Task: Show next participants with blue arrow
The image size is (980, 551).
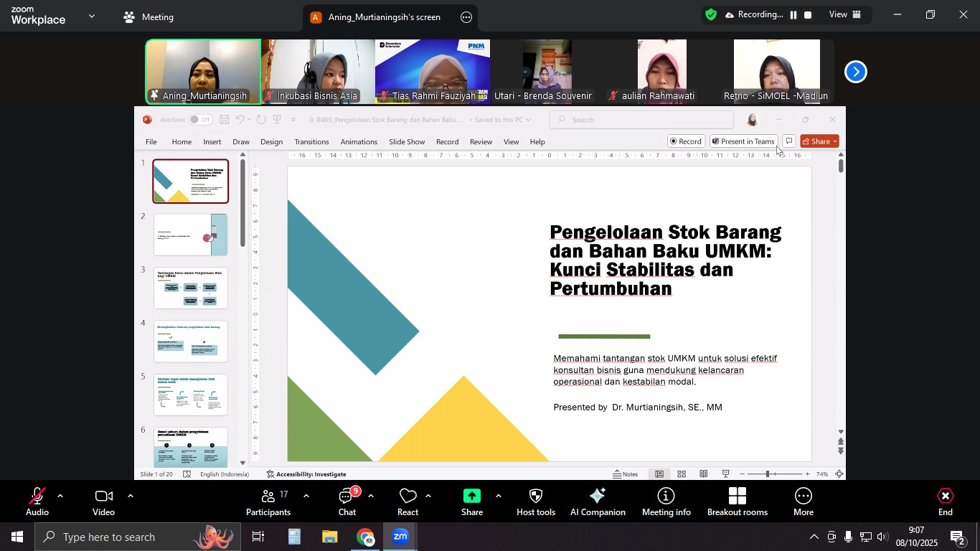Action: (855, 72)
